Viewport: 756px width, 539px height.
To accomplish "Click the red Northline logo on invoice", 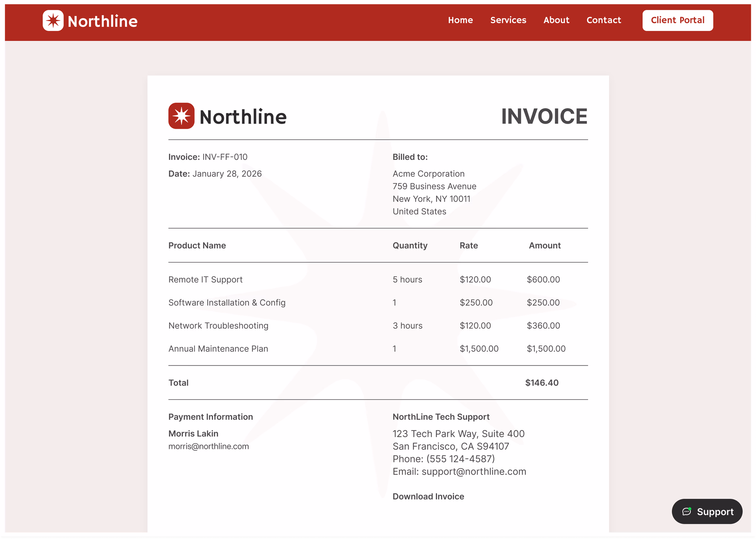I will point(181,116).
